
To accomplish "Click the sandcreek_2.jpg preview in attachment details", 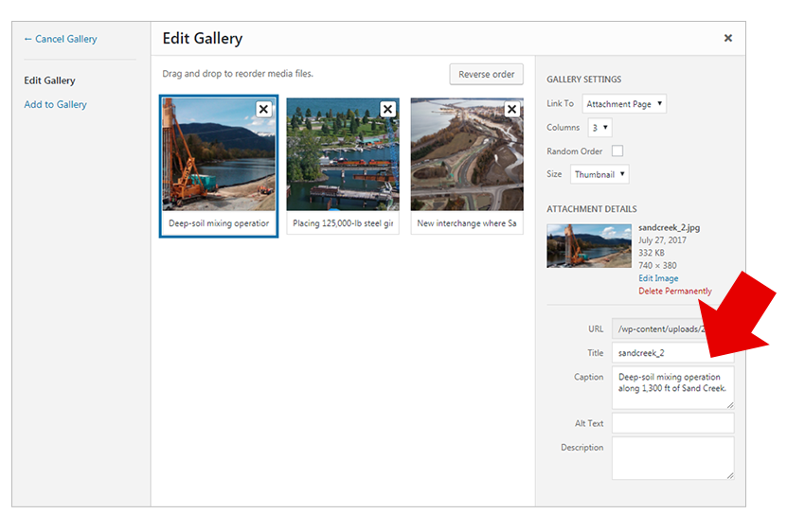I will tap(589, 246).
